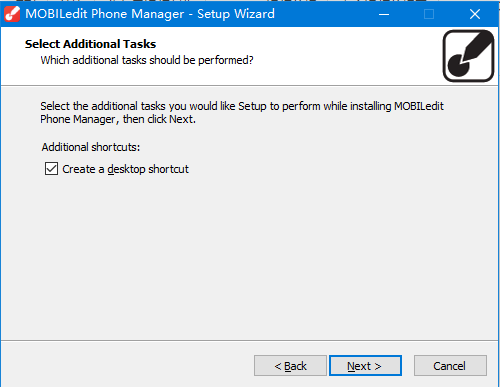Click the large MOBILedit logo in wizard header
Viewport: 500px width, 387px height.
pos(468,56)
